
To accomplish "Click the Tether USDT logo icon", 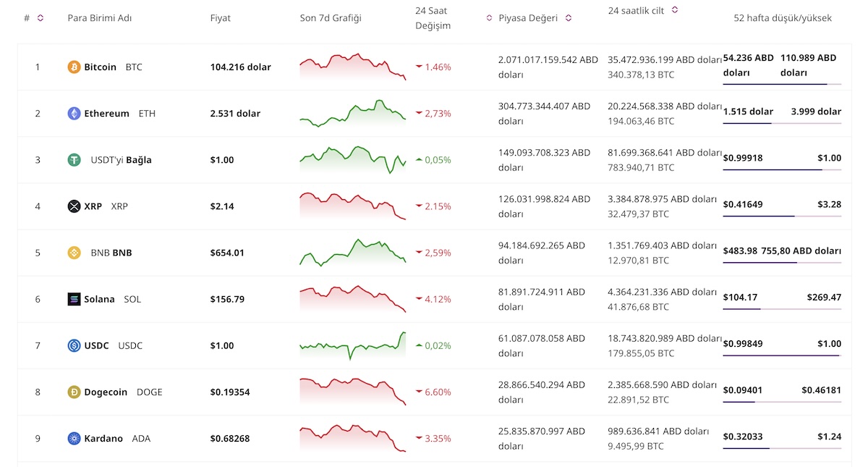I will [x=74, y=160].
